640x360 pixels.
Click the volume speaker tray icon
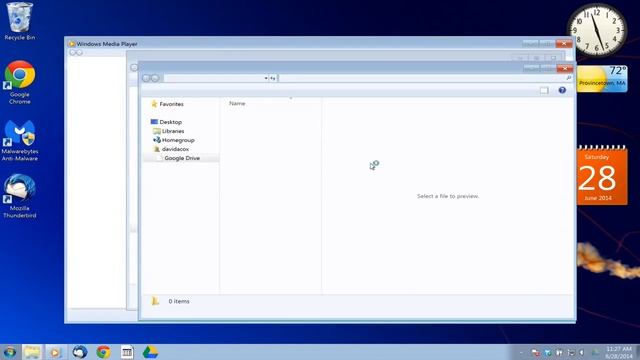tap(582, 352)
